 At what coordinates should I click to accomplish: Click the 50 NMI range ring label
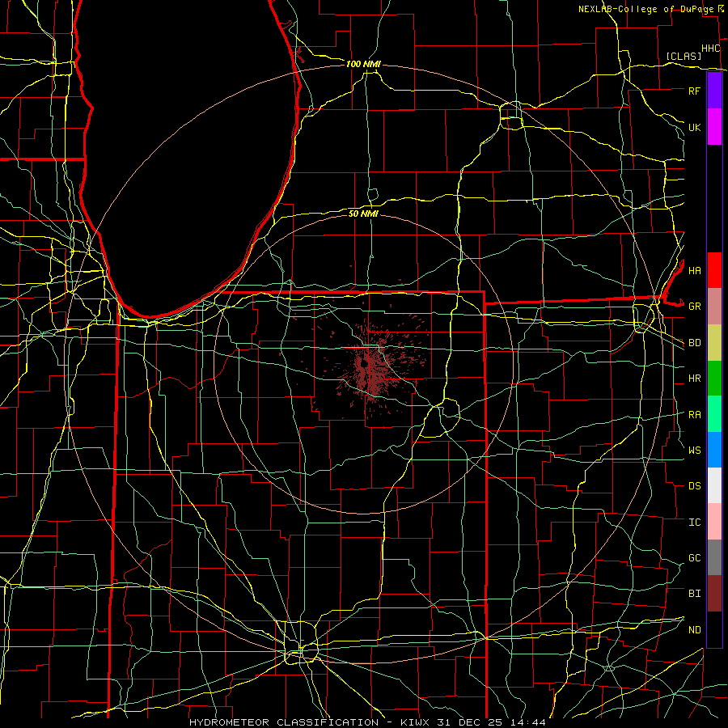click(x=363, y=214)
